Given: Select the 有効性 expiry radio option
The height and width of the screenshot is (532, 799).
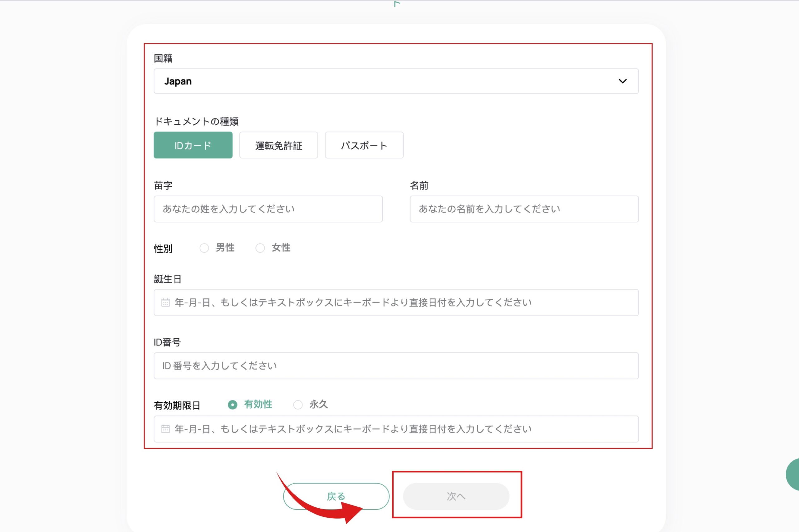Looking at the screenshot, I should (x=232, y=405).
